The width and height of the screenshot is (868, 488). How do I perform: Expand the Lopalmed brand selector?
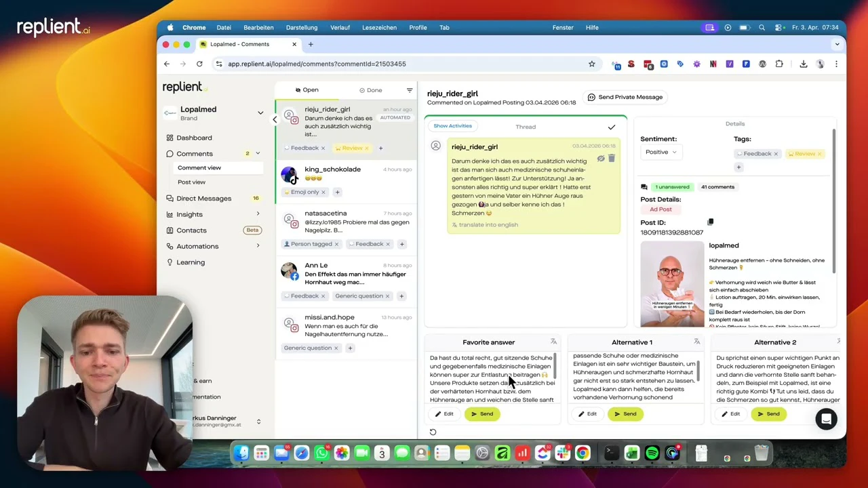[x=260, y=113]
